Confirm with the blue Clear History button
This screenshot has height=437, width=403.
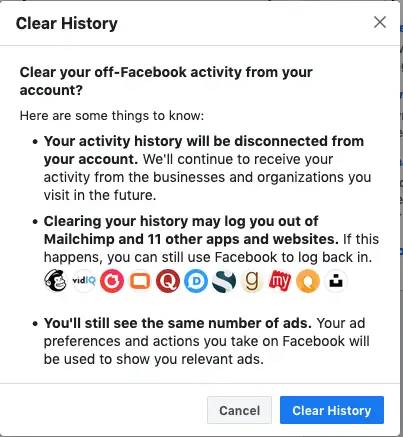(x=332, y=410)
